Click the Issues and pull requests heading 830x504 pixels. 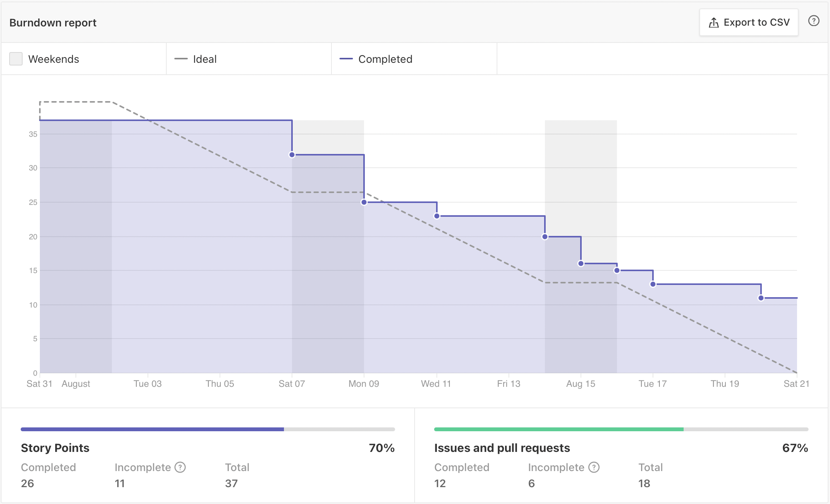point(502,448)
